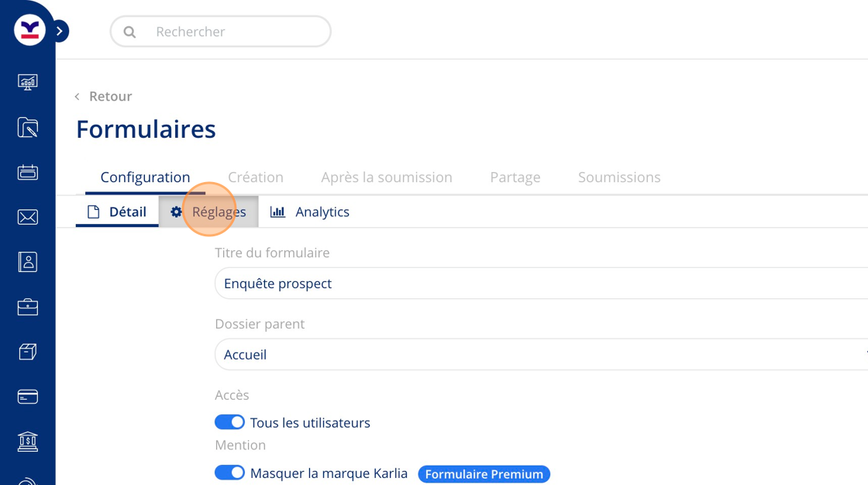Open the bank building icon in sidebar
The image size is (868, 485).
coord(28,442)
